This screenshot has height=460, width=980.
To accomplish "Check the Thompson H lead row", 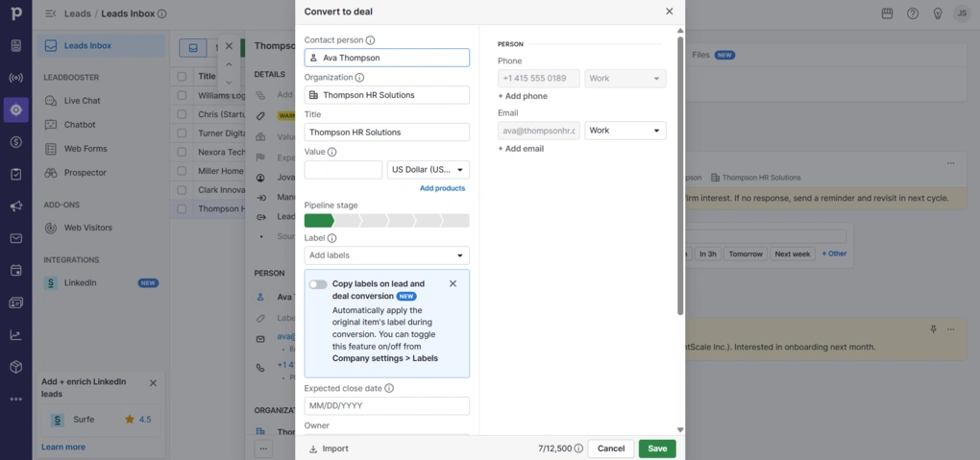I will coord(182,208).
